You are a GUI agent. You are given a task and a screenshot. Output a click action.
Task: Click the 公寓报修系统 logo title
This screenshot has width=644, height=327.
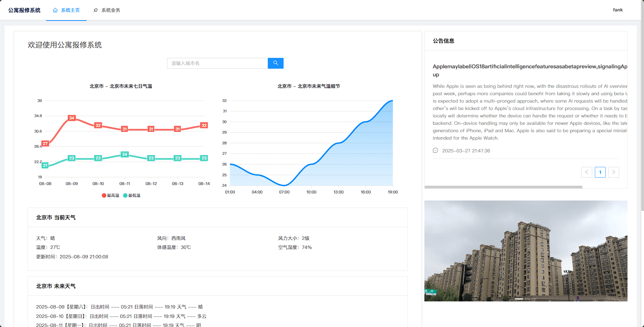click(24, 10)
